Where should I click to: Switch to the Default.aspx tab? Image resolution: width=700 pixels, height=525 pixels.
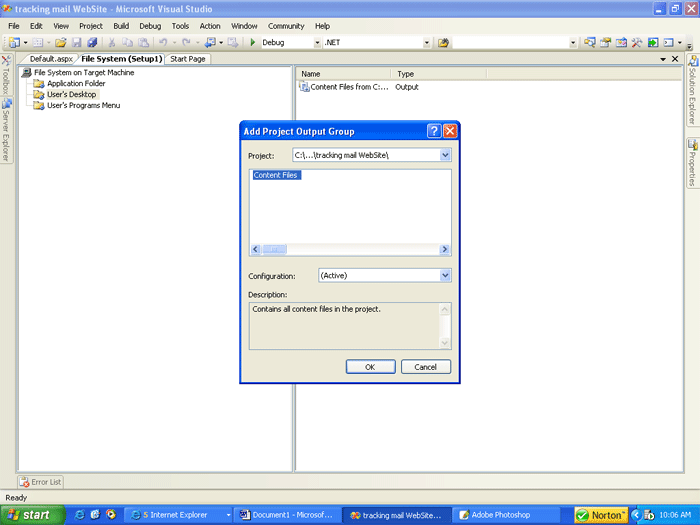click(50, 59)
